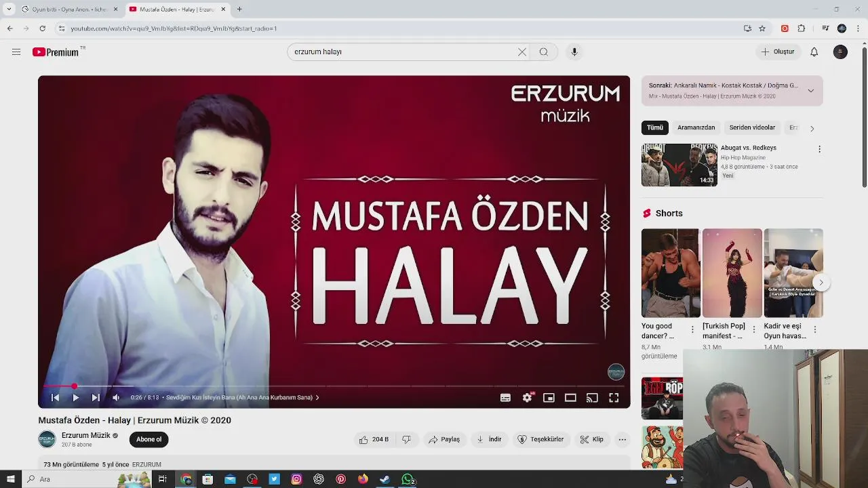Click the Erzurum channel watermark in the video

click(x=616, y=371)
